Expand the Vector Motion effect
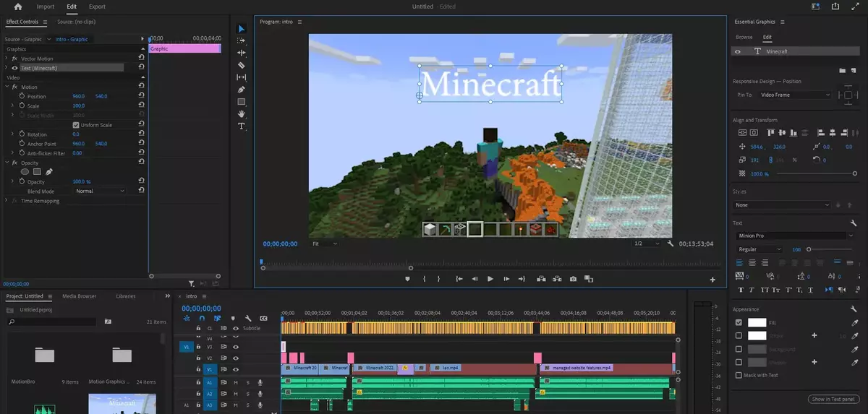This screenshot has height=414, width=868. point(7,58)
